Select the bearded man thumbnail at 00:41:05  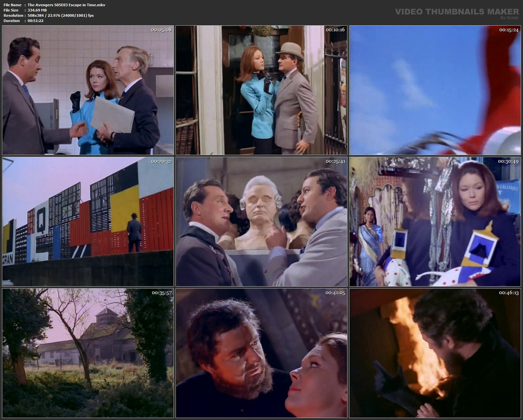pyautogui.click(x=261, y=353)
